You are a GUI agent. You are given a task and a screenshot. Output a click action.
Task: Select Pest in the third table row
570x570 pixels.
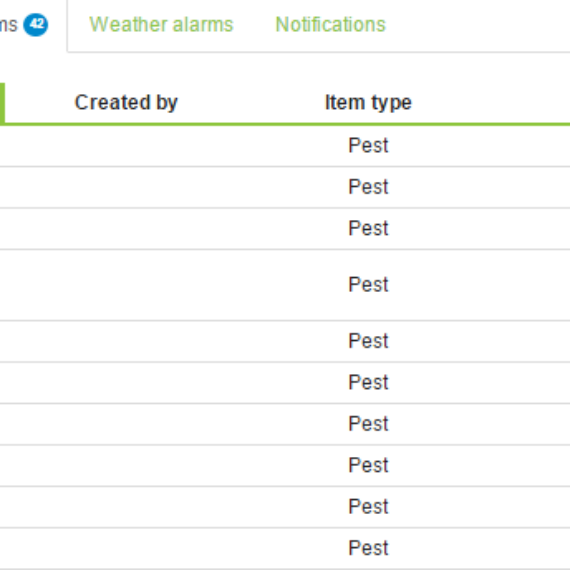coord(368,228)
